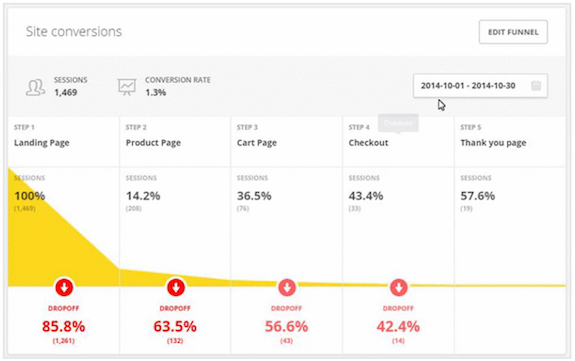
Task: Select the Step 3 Cart Page header
Action: [x=286, y=142]
